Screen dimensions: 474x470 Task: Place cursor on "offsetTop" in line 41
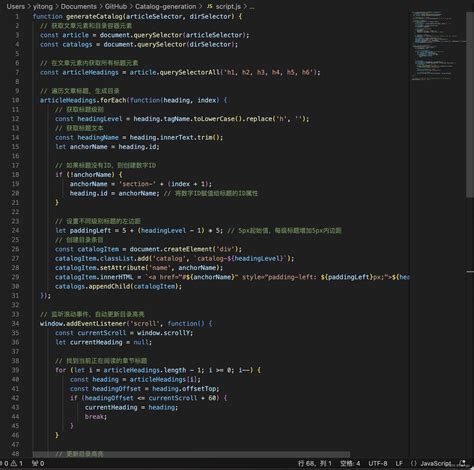(x=199, y=389)
